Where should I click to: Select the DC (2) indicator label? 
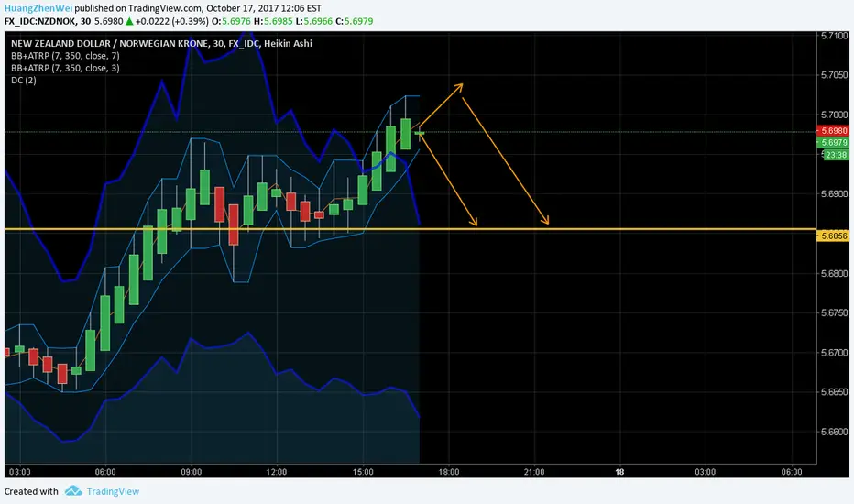tap(24, 80)
